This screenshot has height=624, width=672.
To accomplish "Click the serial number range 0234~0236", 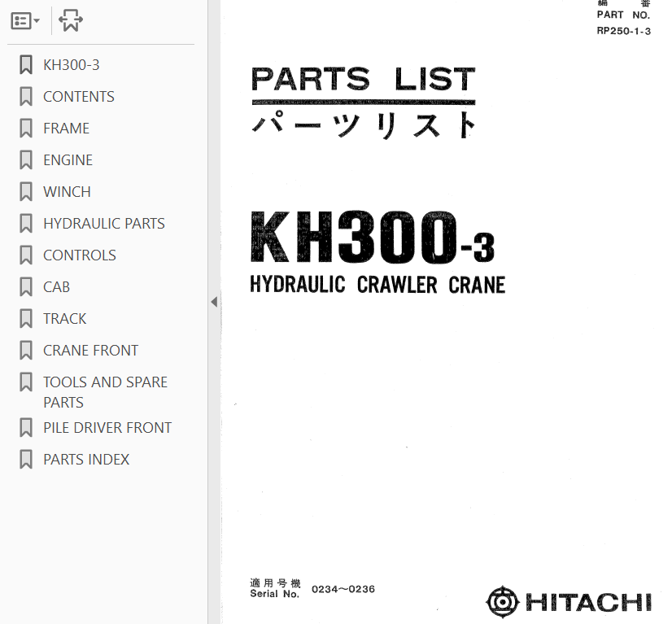I will coord(343,589).
